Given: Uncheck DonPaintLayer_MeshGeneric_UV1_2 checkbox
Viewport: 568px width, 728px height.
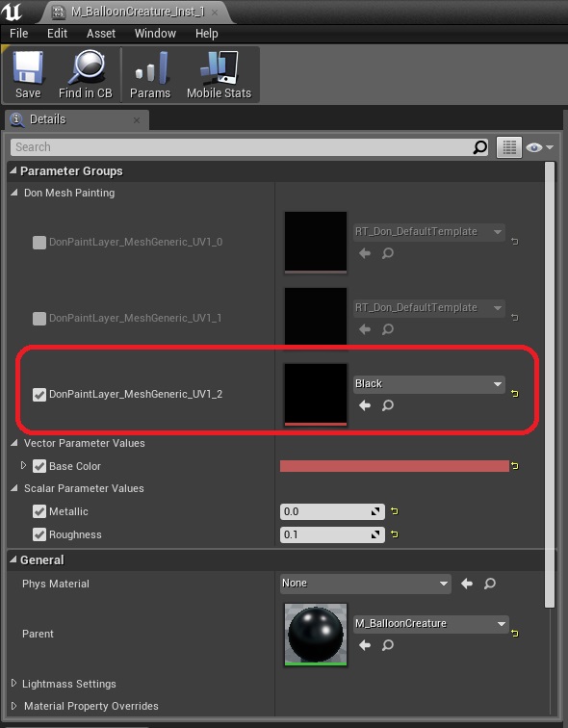Looking at the screenshot, I should click(x=39, y=395).
